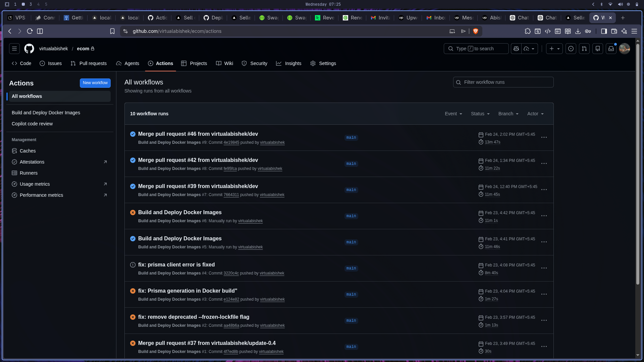The height and width of the screenshot is (362, 644).
Task: Open your issues via the circle-dot icon
Action: (571, 49)
